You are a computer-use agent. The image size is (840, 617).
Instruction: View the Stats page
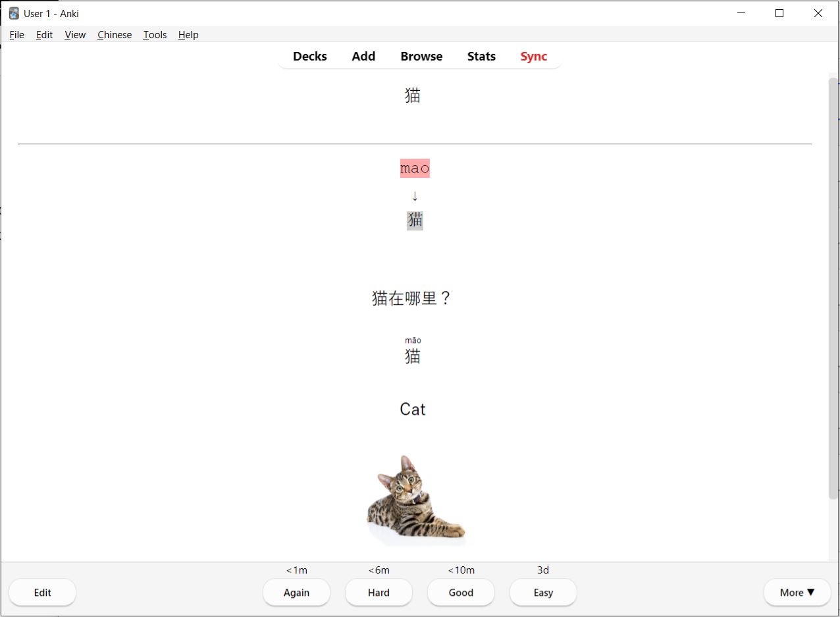click(x=481, y=57)
